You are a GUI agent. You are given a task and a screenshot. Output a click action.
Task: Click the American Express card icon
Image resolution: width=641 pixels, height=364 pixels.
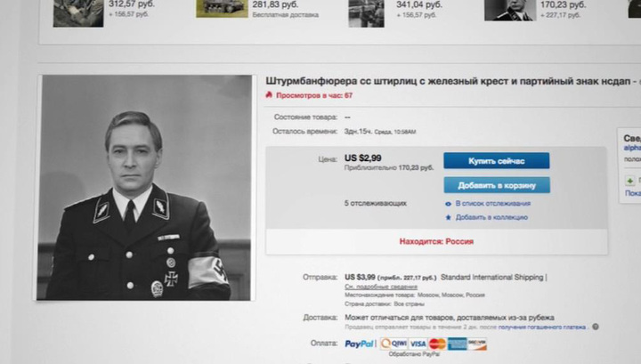pyautogui.click(x=457, y=344)
